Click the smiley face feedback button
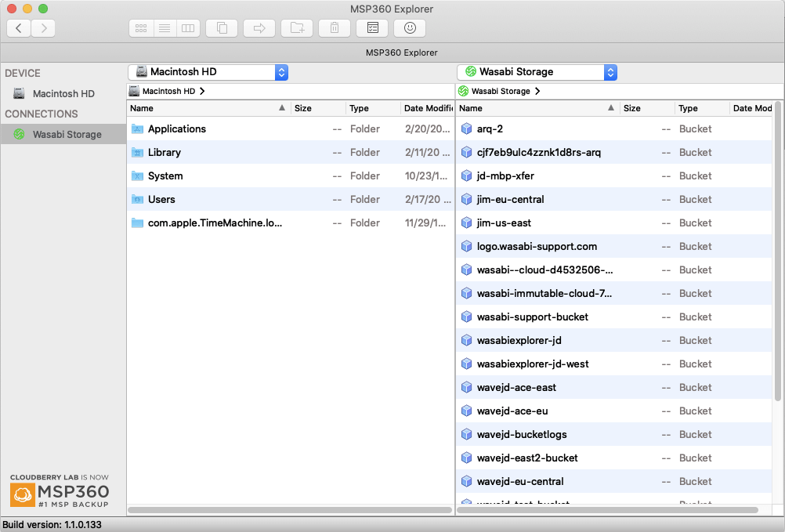785x532 pixels. [x=410, y=28]
